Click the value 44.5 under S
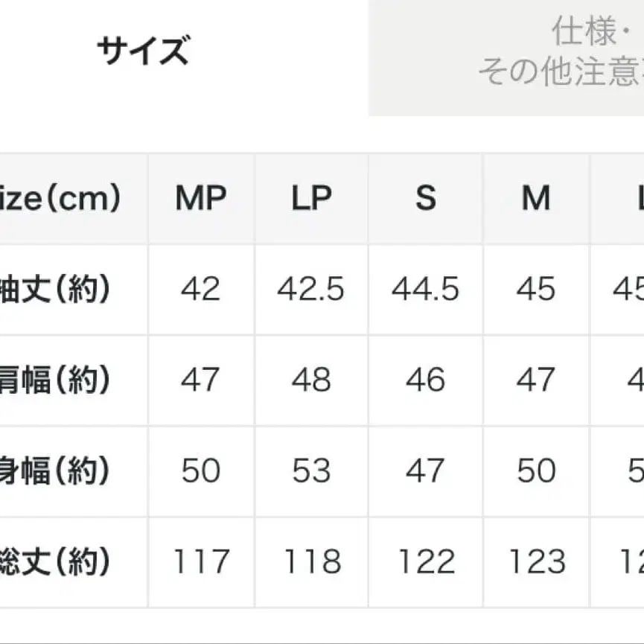Viewport: 644px width, 644px height. point(424,290)
